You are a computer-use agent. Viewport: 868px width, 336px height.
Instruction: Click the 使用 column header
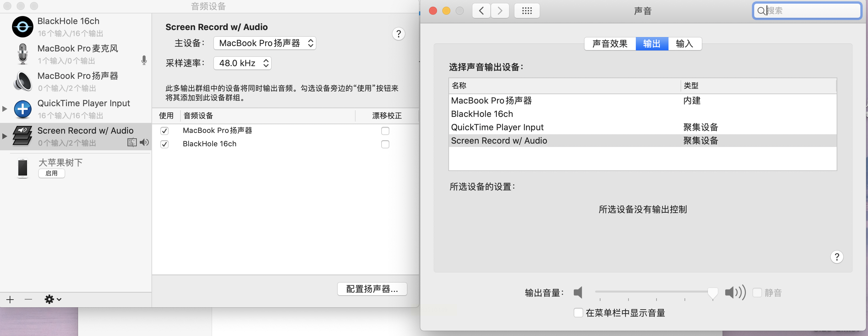coord(166,116)
